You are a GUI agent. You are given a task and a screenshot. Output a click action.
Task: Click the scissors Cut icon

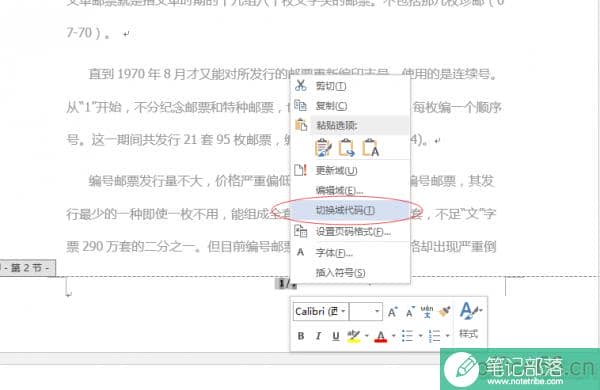click(301, 86)
